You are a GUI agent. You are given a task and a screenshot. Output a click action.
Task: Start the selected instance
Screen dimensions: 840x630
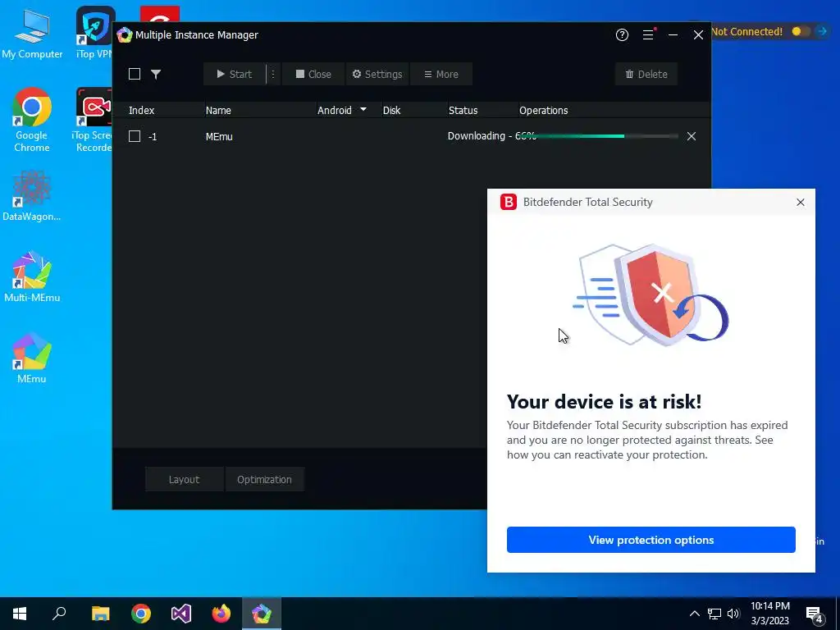point(235,74)
